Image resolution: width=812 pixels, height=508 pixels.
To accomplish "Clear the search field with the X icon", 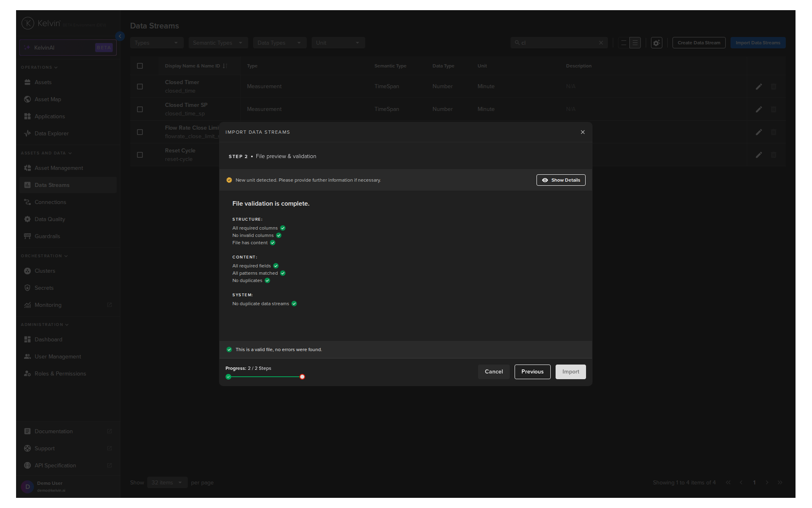I will click(601, 43).
